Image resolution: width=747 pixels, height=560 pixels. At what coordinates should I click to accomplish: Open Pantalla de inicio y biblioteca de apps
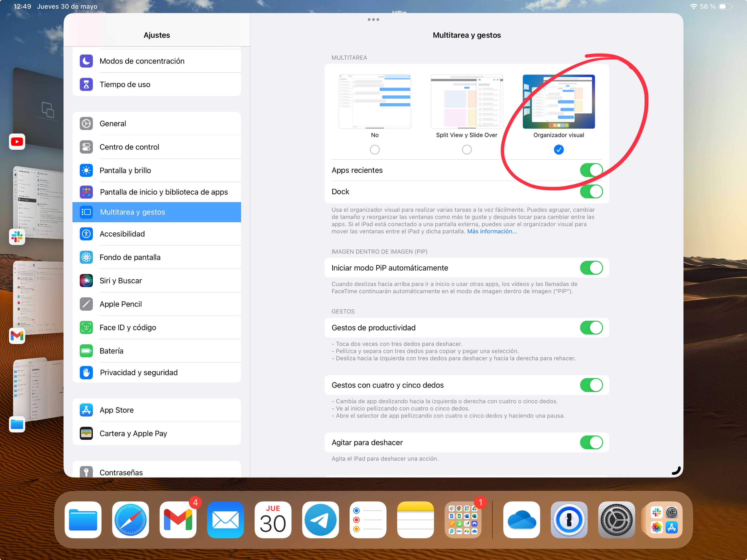tap(157, 192)
